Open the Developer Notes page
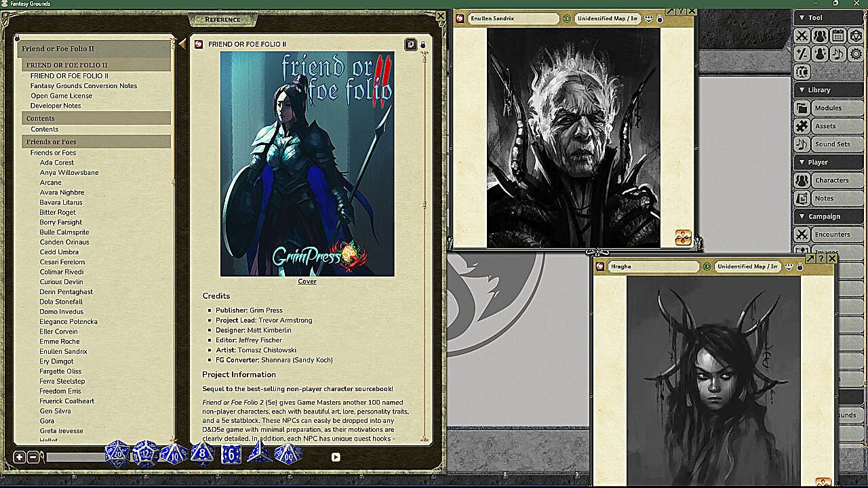This screenshot has height=488, width=868. [x=56, y=106]
